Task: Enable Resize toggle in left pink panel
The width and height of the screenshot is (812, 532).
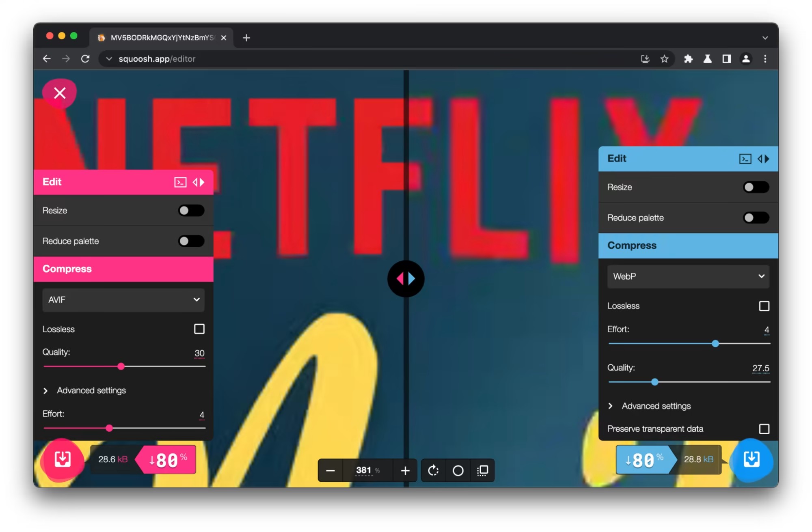Action: [191, 210]
